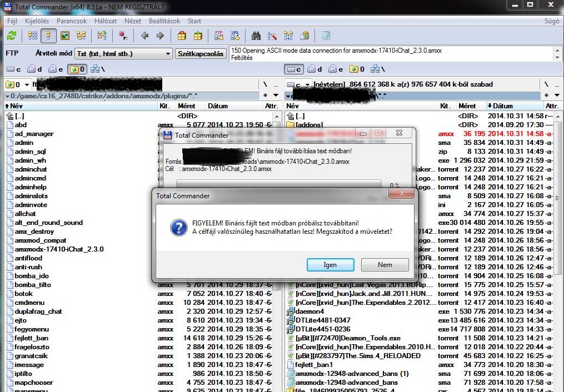The image size is (564, 392).
Task: Click the green Refresh icon in the toolbar
Action: point(12,36)
